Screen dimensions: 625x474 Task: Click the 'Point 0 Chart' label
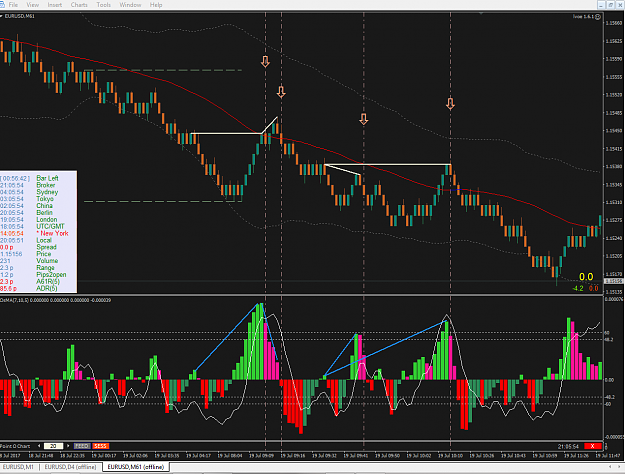point(15,446)
